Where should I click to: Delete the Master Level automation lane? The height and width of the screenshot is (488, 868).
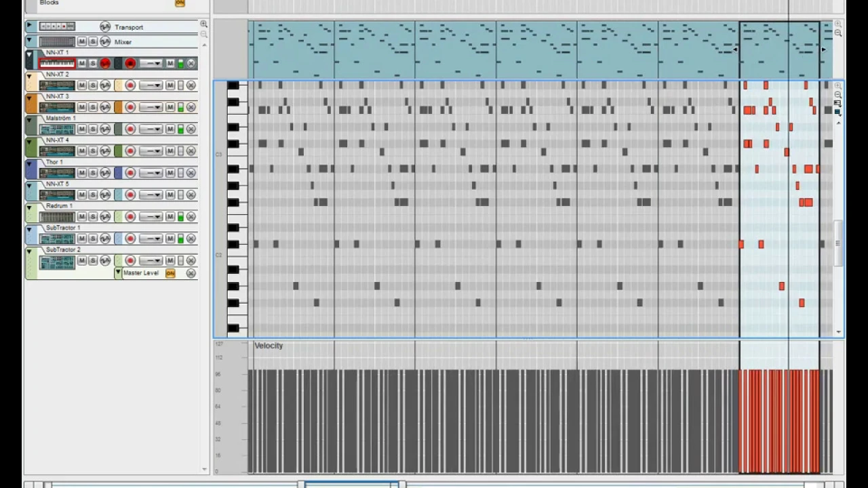[191, 273]
